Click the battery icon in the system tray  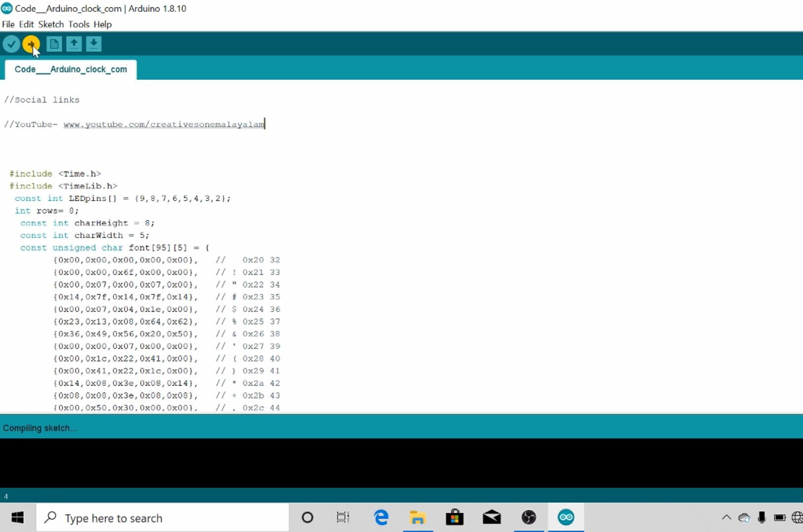(779, 518)
